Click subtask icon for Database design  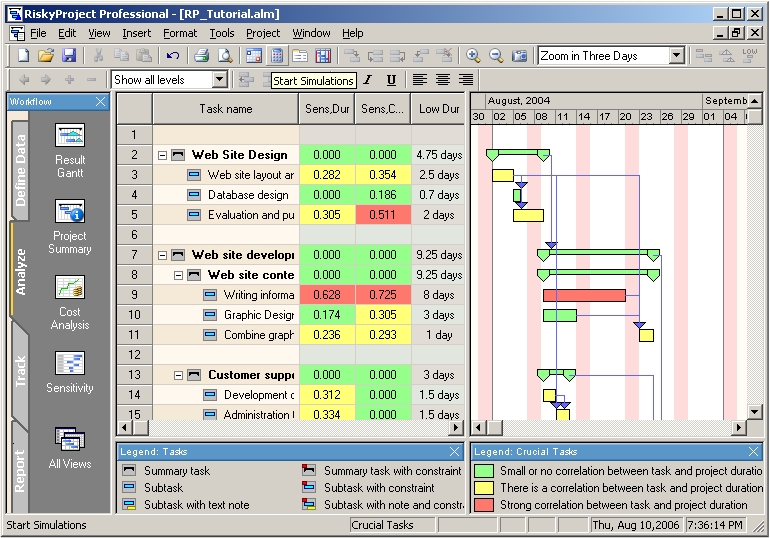coord(194,195)
